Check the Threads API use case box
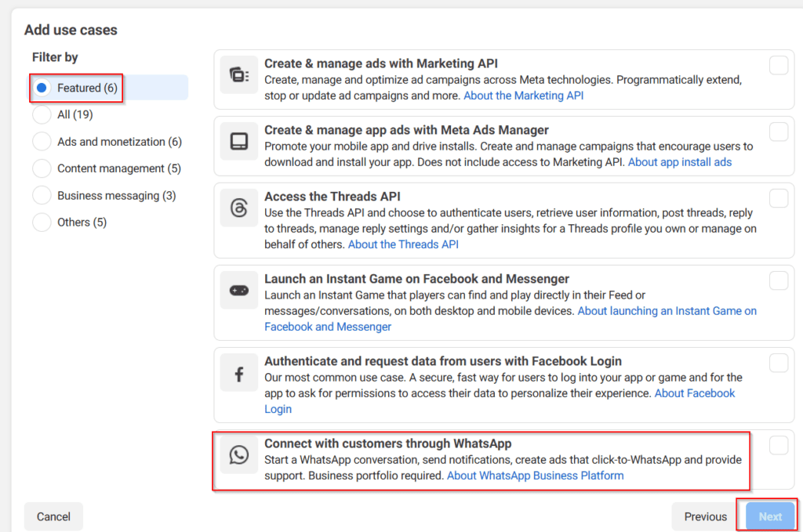The image size is (803, 532). tap(779, 198)
